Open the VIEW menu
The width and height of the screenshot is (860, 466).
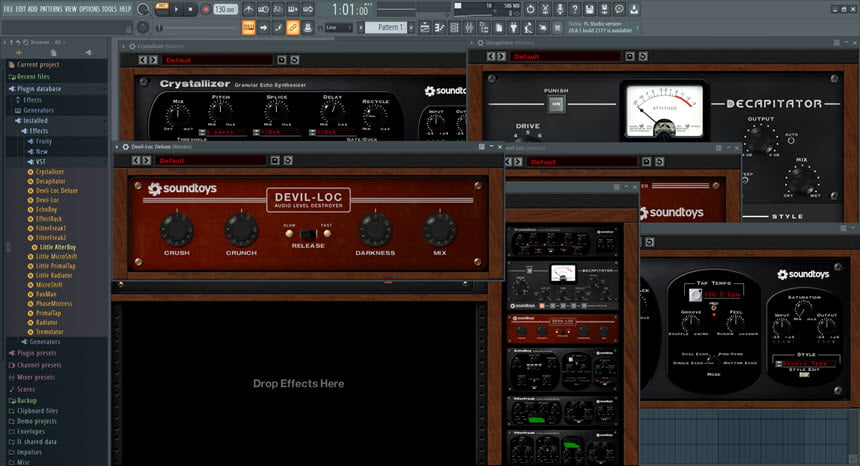(71, 9)
